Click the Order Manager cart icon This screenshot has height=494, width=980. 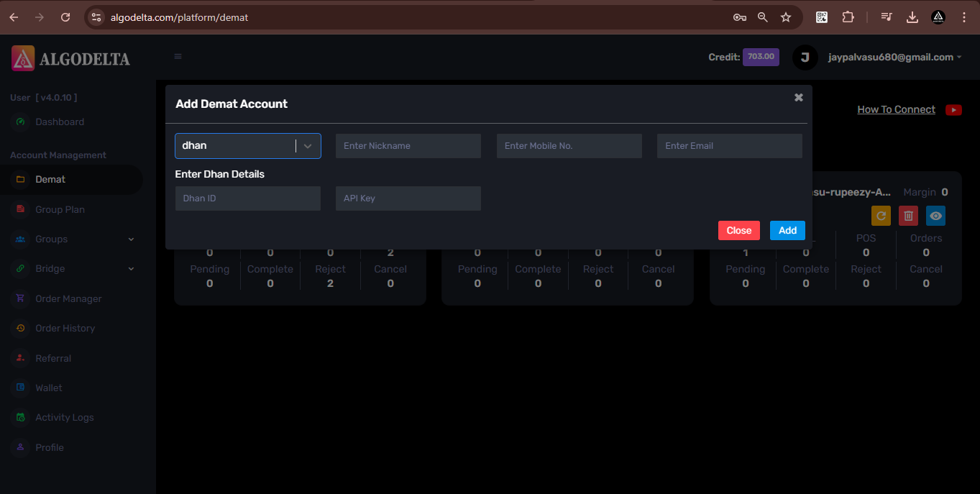click(20, 298)
